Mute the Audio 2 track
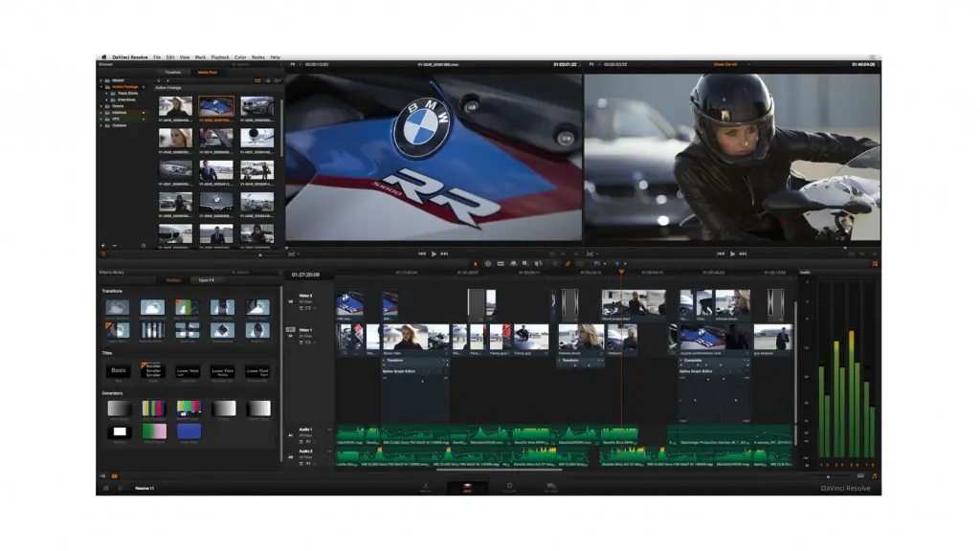The height and width of the screenshot is (551, 980). coord(308,464)
